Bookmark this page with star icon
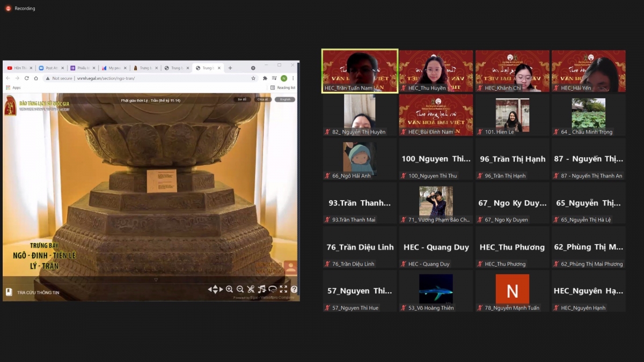The height and width of the screenshot is (362, 644). coord(253,78)
